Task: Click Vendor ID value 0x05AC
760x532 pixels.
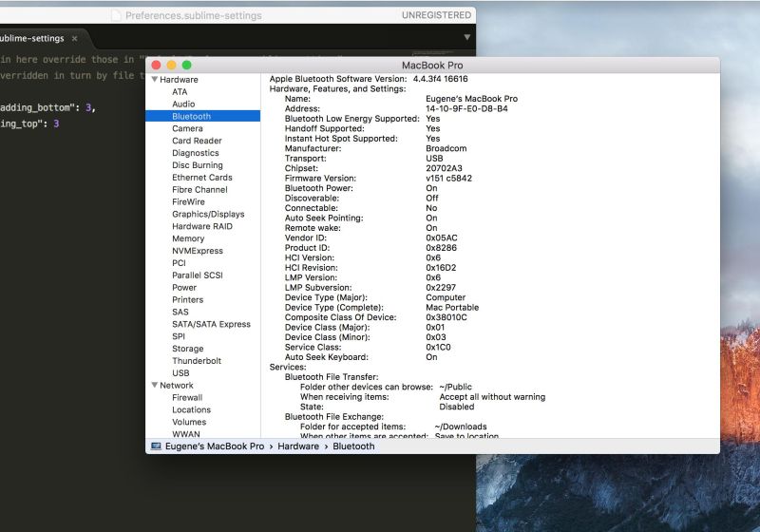Action: (441, 237)
